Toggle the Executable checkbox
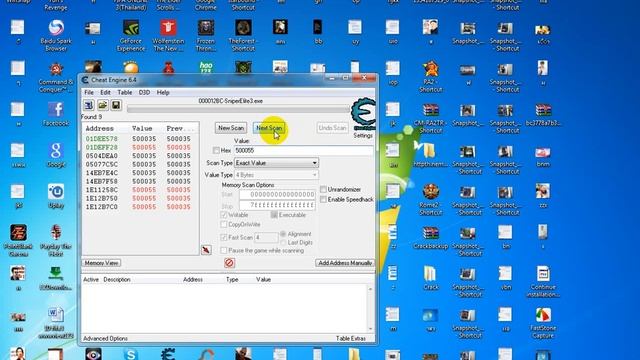 click(274, 215)
